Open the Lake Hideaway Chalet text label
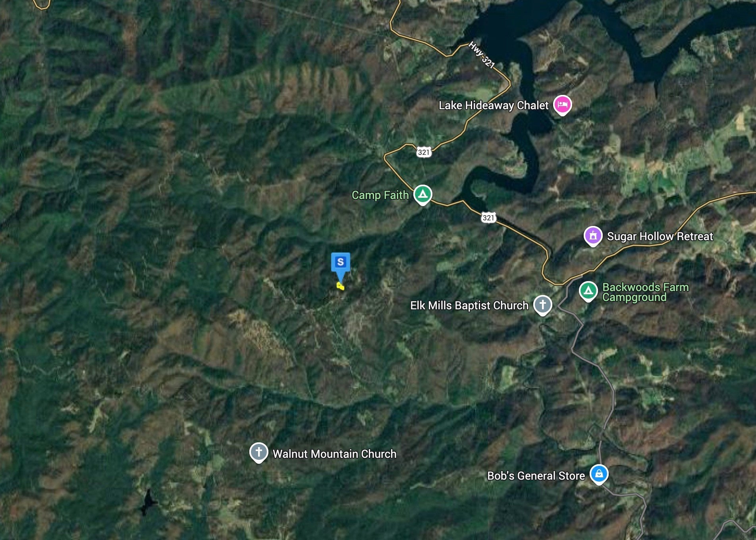This screenshot has height=540, width=756. point(494,106)
